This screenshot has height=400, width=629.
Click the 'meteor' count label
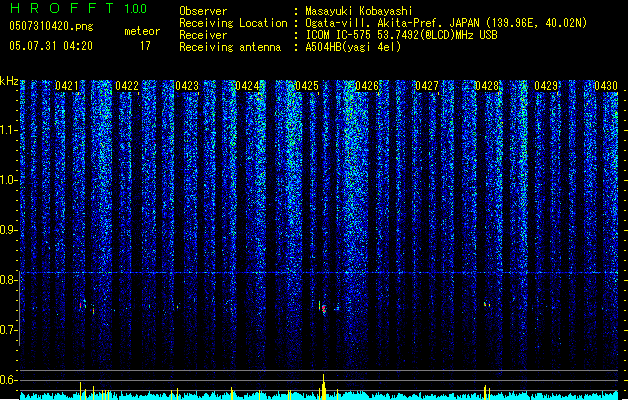click(x=142, y=31)
